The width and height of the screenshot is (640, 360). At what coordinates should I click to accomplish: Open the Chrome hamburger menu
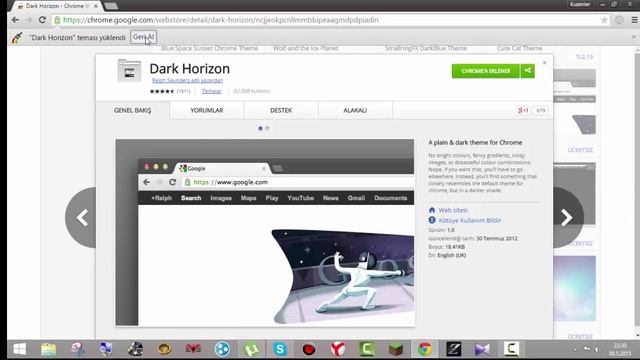pyautogui.click(x=635, y=20)
